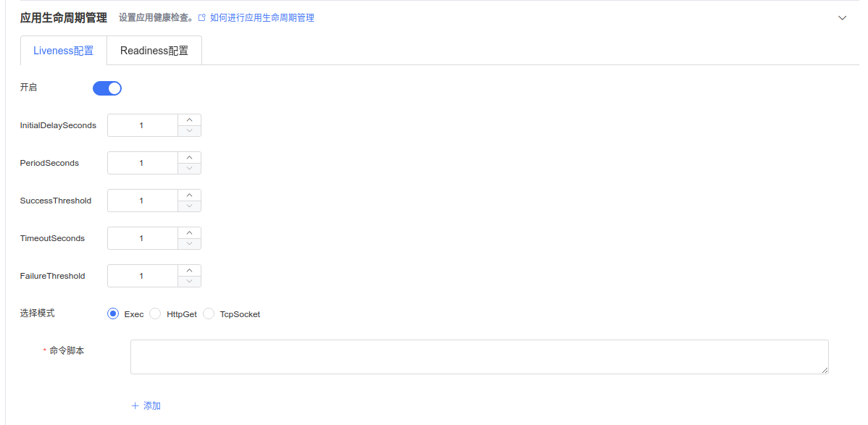Click the 应用生命周期管理 section heading
This screenshot has width=868, height=425.
point(64,17)
